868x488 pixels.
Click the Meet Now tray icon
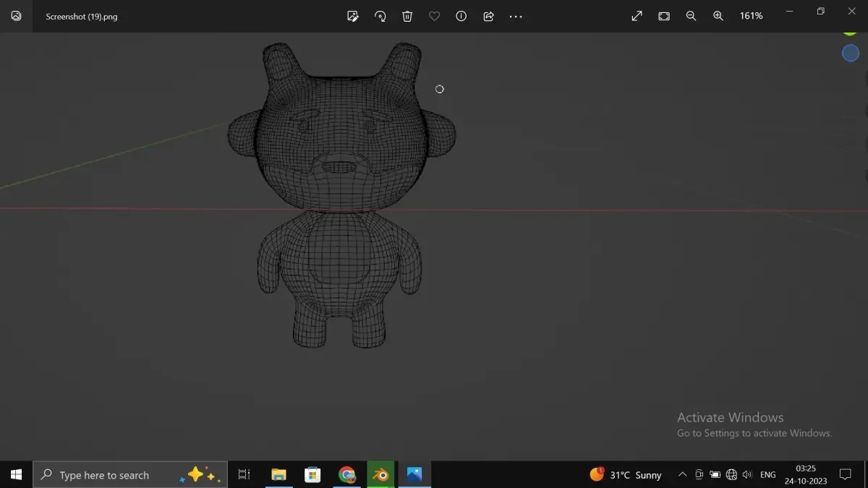click(x=699, y=475)
